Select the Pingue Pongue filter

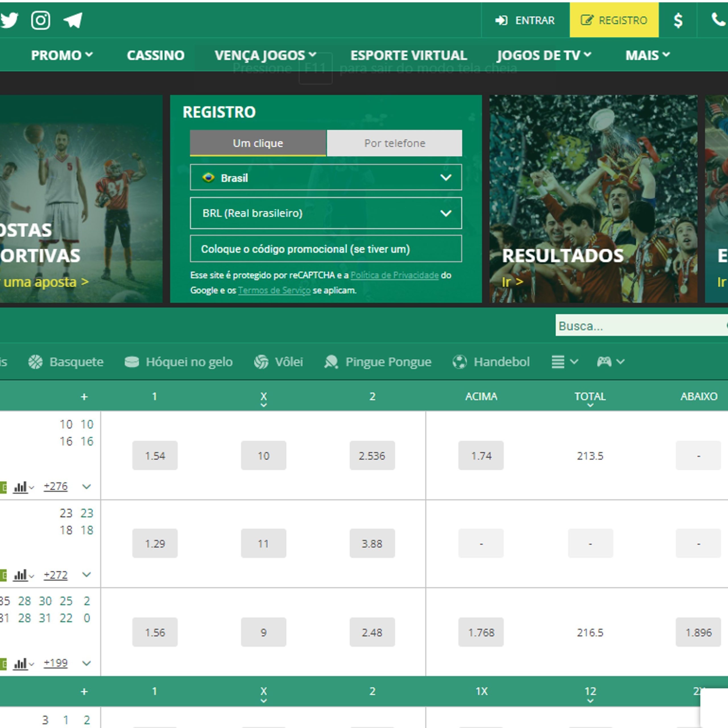pyautogui.click(x=378, y=362)
